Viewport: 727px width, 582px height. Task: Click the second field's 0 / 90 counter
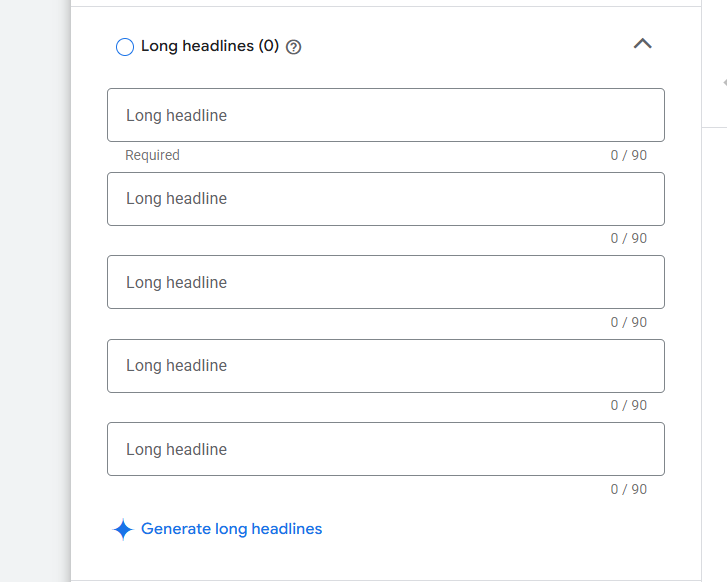[628, 239]
